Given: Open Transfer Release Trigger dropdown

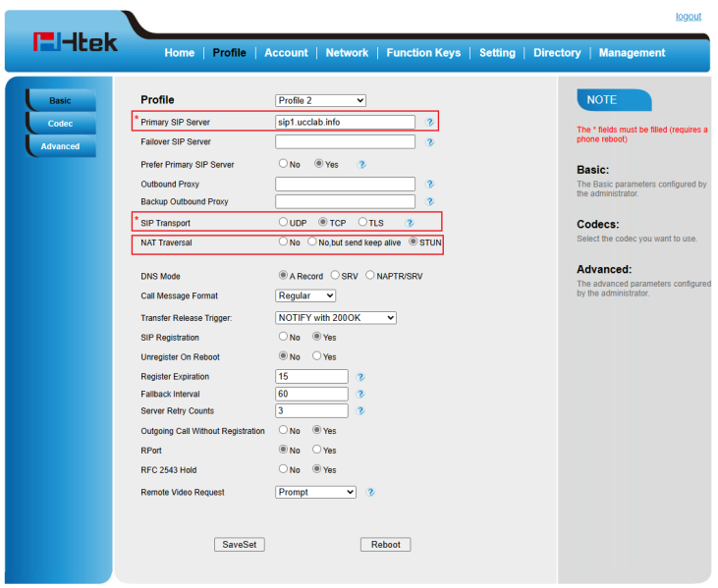Looking at the screenshot, I should 336,318.
